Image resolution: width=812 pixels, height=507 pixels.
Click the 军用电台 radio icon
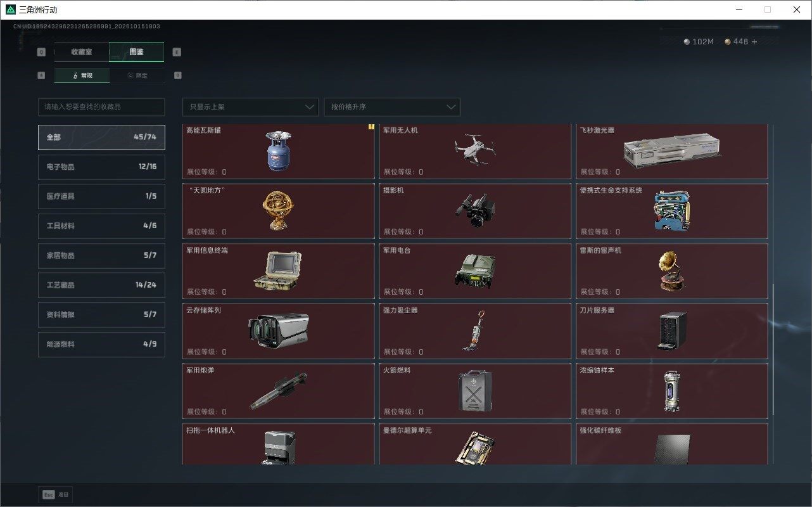[475, 271]
